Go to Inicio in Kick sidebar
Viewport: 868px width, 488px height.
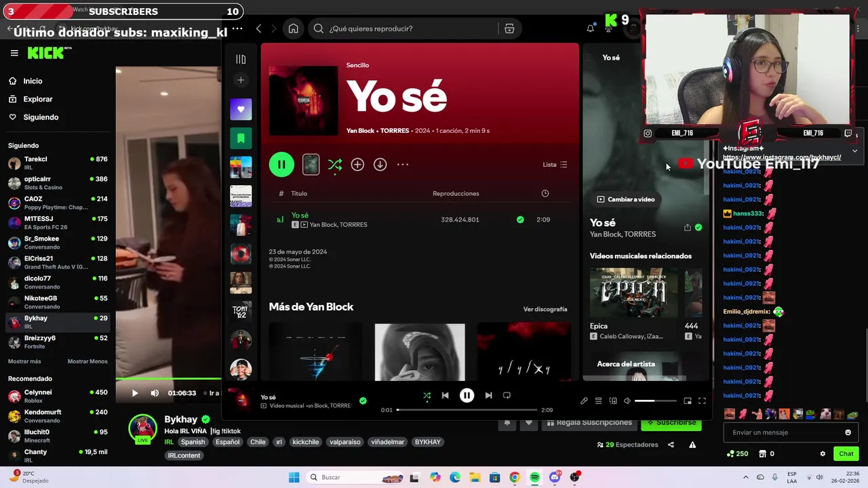pyautogui.click(x=33, y=81)
